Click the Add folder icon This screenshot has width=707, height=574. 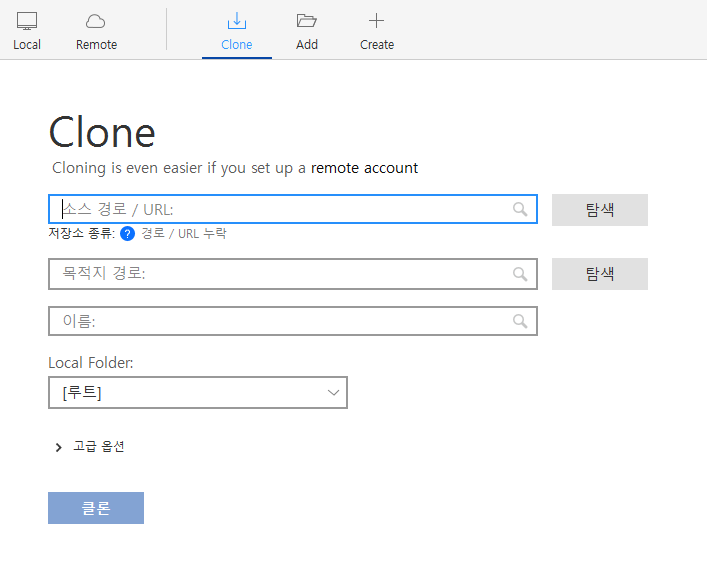[307, 21]
